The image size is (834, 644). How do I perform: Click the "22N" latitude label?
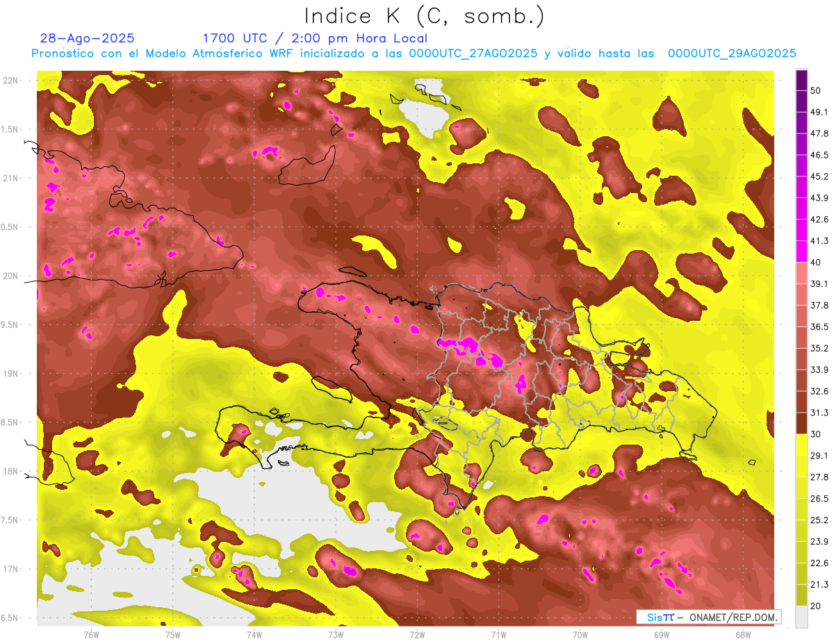[x=12, y=81]
